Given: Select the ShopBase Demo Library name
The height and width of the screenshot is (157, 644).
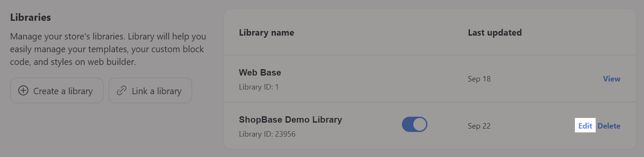Looking at the screenshot, I should 290,120.
